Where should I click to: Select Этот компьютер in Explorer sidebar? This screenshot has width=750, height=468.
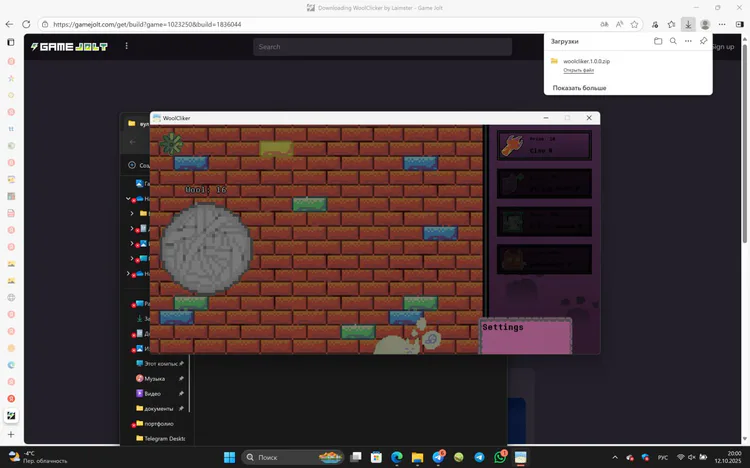pyautogui.click(x=161, y=364)
